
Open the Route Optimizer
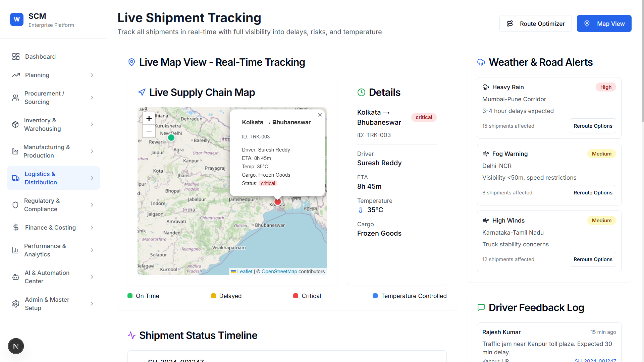535,23
